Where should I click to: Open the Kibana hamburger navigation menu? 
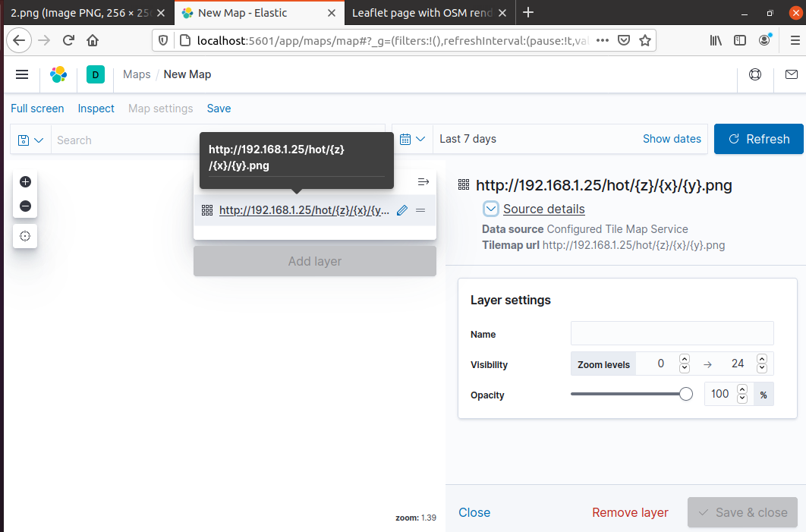(22, 74)
